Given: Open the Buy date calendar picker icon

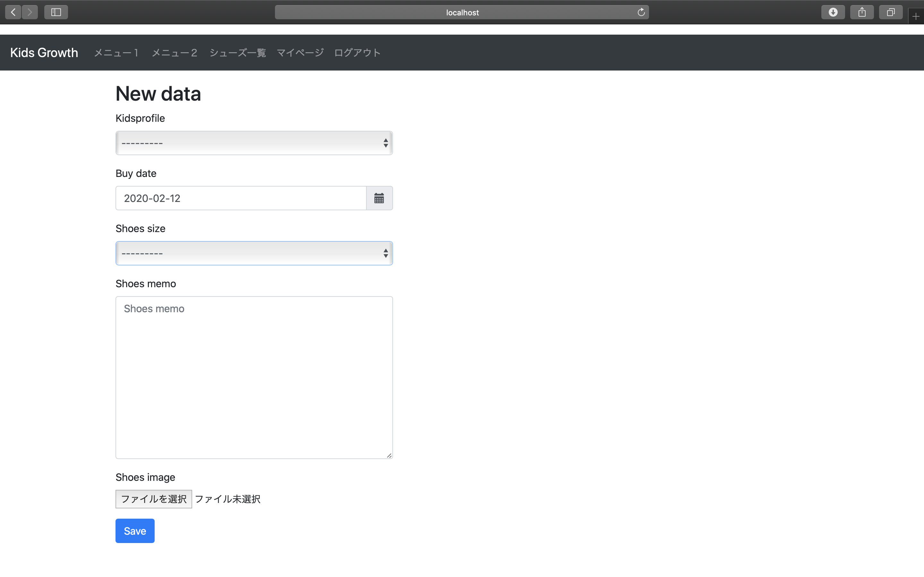Looking at the screenshot, I should [x=379, y=198].
